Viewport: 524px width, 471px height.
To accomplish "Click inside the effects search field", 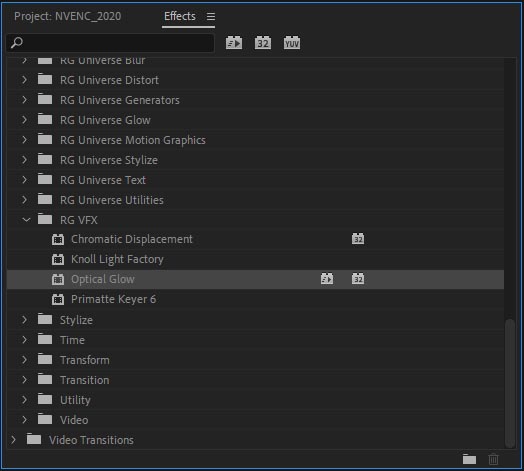I will click(x=110, y=43).
